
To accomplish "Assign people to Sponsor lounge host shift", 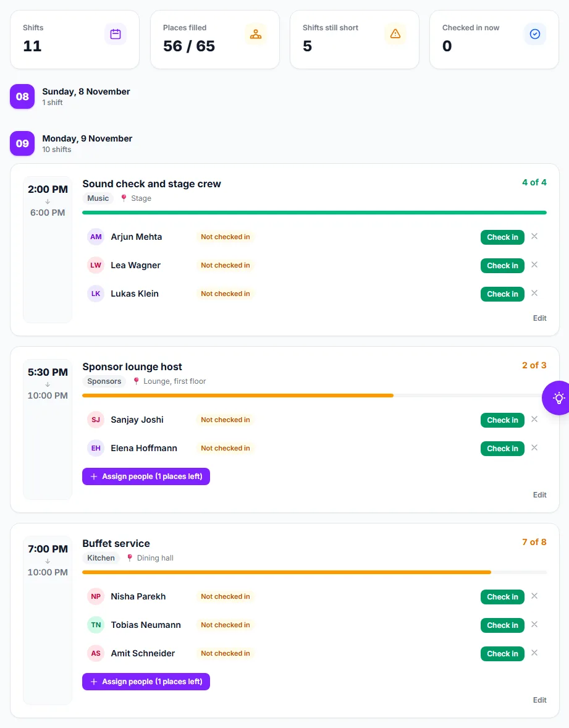I will tap(146, 476).
